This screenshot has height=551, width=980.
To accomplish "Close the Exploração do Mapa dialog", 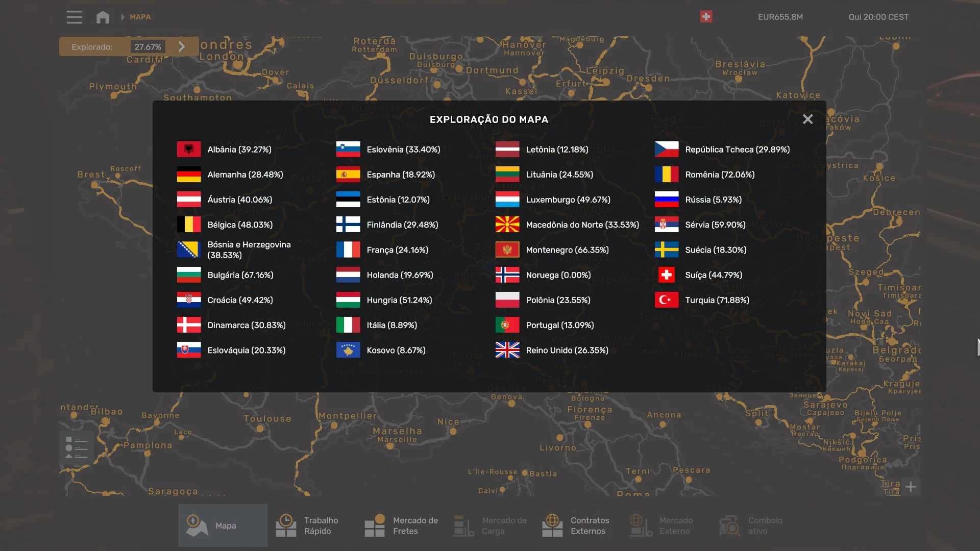I will 807,119.
